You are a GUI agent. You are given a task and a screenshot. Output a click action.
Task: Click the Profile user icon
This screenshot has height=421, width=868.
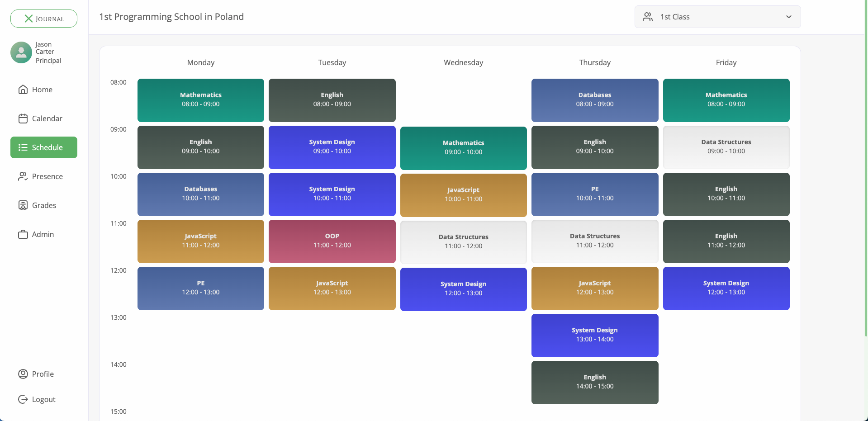click(x=23, y=374)
